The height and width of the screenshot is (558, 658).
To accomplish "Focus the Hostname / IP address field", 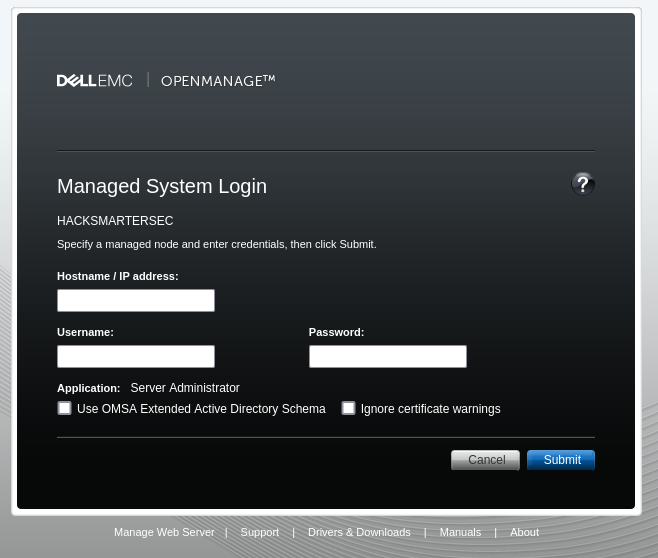I will [136, 300].
